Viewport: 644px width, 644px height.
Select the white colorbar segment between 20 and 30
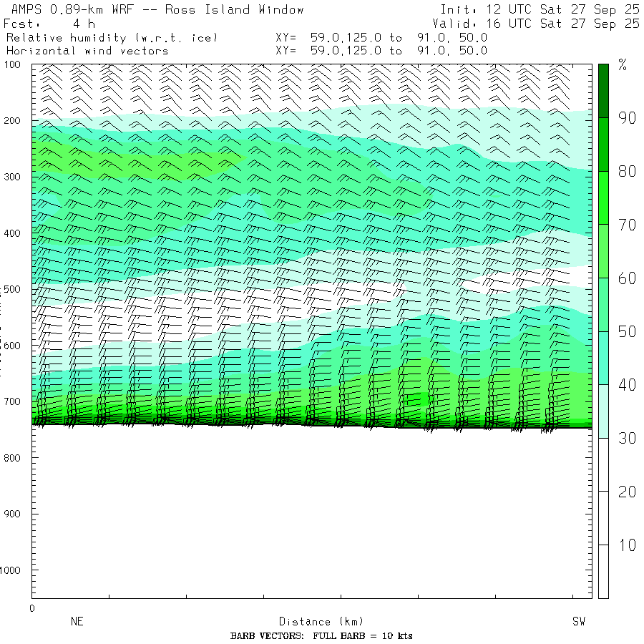[x=603, y=465]
